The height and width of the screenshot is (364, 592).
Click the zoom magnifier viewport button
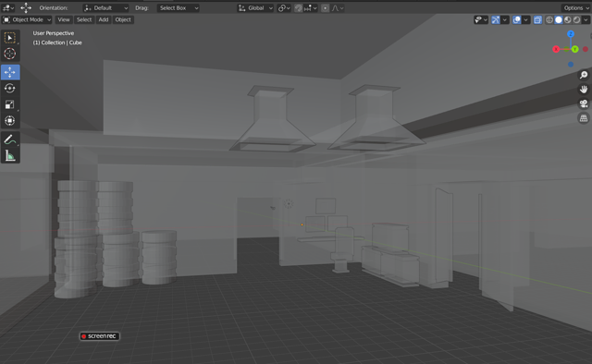tap(584, 75)
